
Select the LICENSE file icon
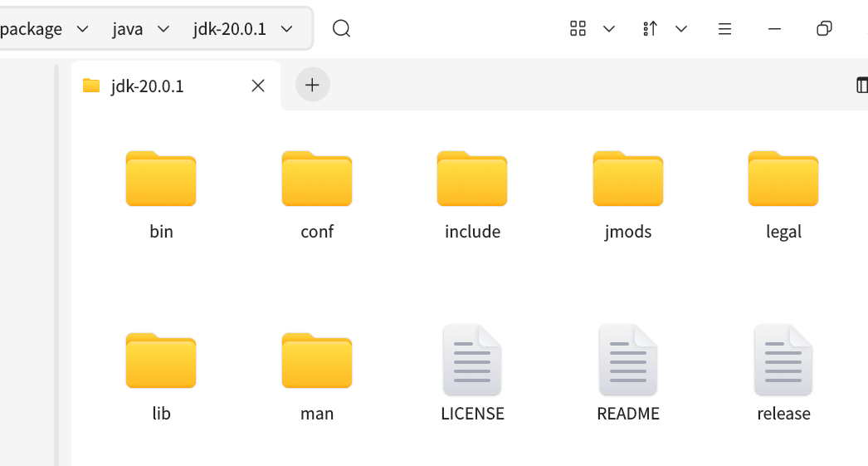pyautogui.click(x=472, y=361)
